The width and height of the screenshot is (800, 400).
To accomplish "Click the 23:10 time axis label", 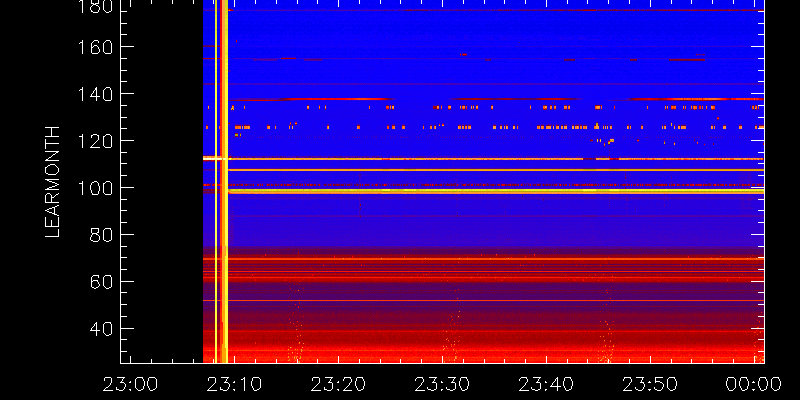I will click(234, 384).
